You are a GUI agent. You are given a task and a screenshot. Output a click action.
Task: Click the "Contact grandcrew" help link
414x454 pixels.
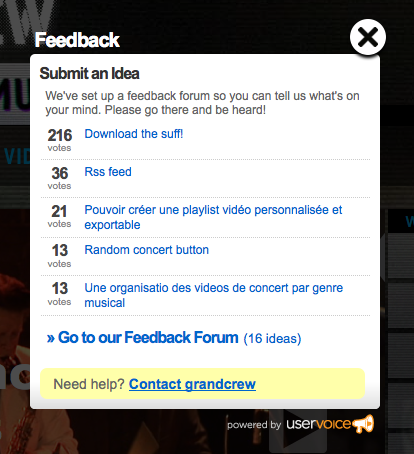(192, 384)
